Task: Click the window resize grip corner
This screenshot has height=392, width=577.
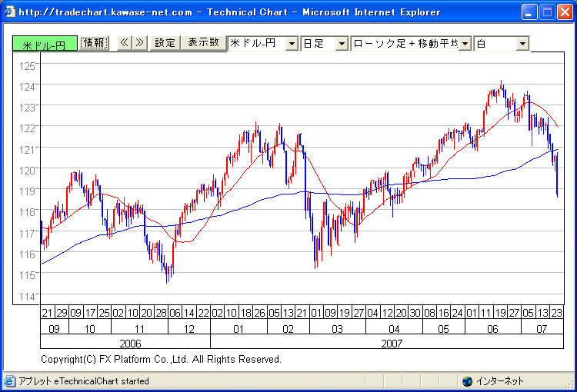Action: tap(570, 385)
